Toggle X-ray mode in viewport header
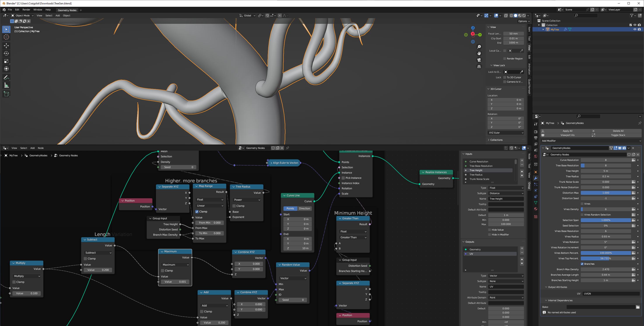The image size is (644, 326). (506, 16)
